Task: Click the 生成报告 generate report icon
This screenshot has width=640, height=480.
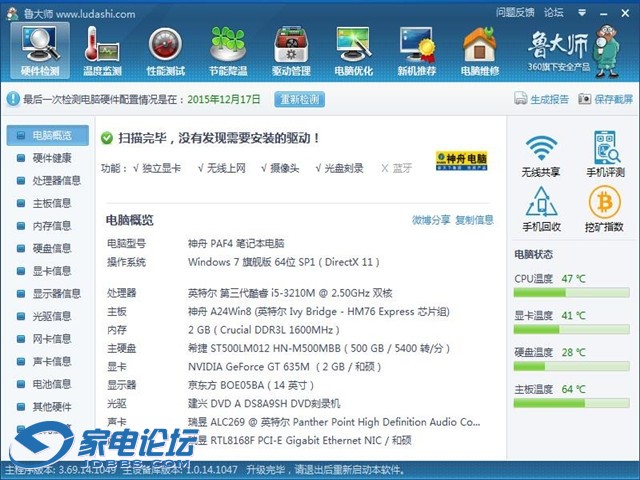Action: click(520, 98)
